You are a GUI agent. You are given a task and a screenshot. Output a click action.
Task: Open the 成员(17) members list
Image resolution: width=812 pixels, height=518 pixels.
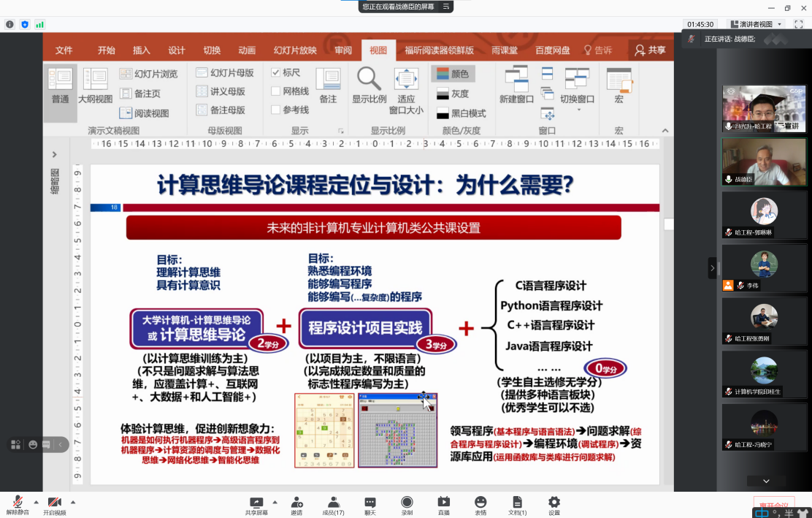tap(334, 502)
